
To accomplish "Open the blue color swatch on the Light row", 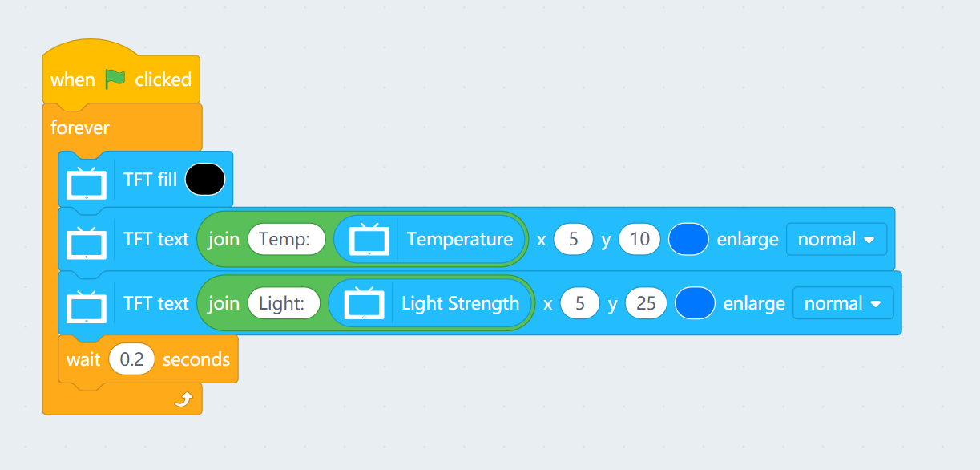I will click(695, 303).
